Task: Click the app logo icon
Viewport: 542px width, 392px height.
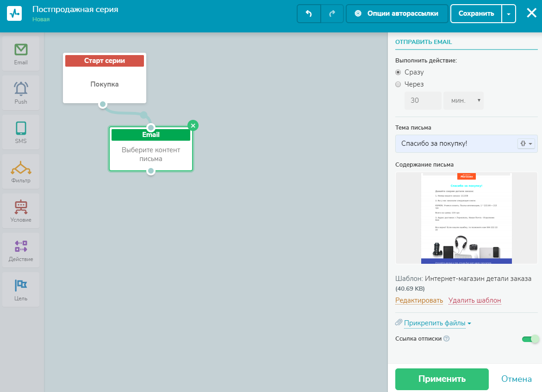Action: coord(14,13)
